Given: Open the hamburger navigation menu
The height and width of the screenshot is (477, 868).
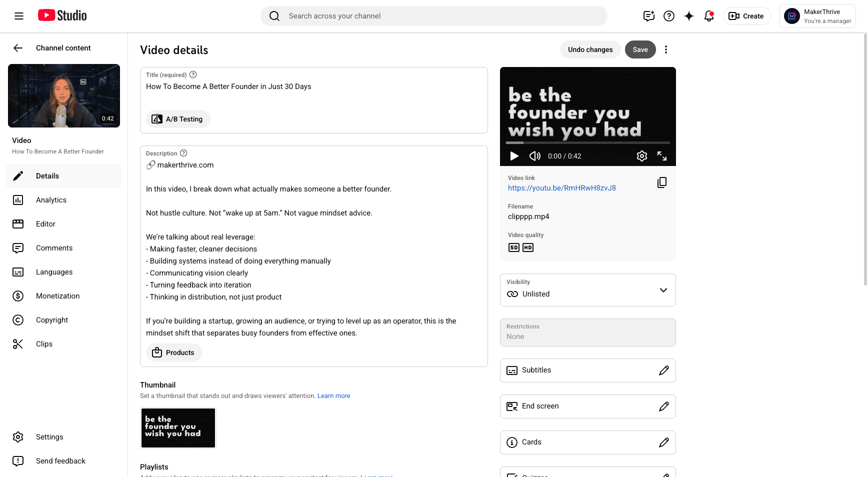Looking at the screenshot, I should pos(19,16).
